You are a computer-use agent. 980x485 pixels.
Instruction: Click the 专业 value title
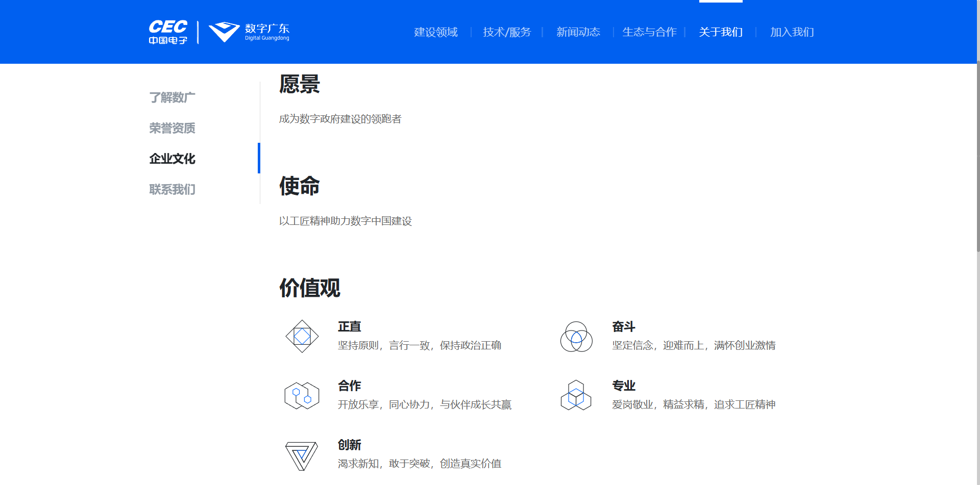[624, 386]
